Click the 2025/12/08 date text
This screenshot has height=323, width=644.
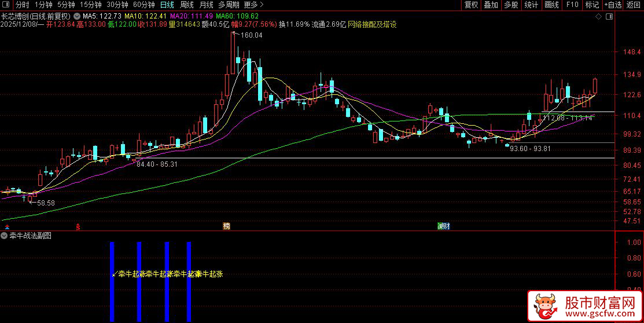click(x=19, y=25)
